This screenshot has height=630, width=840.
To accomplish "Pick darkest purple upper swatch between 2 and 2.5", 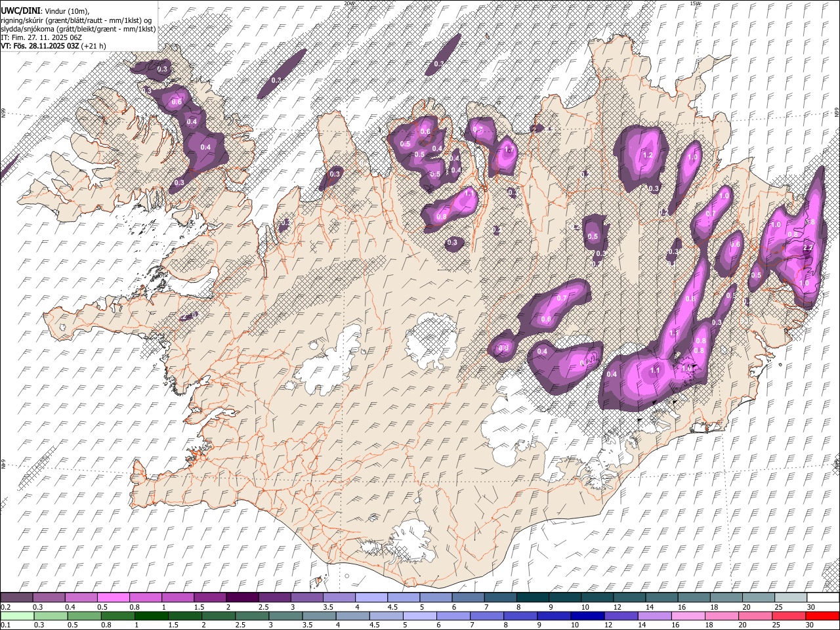I will 241,598.
